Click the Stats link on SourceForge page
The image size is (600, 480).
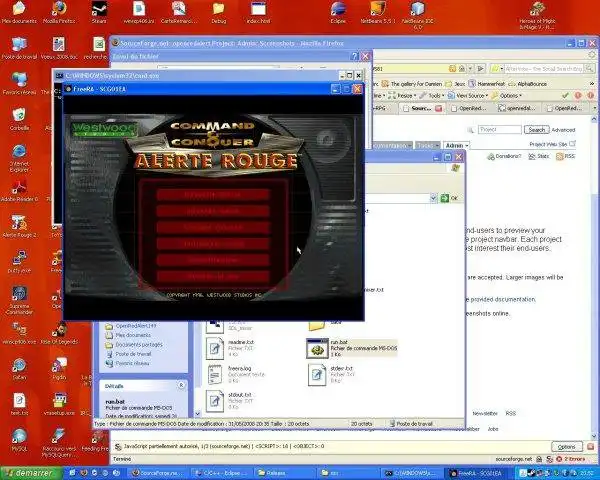(x=539, y=156)
